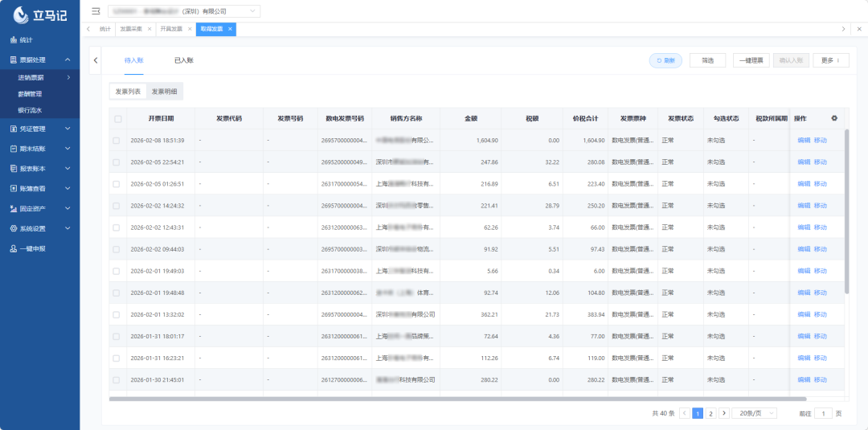The image size is (868, 430).
Task: Click the 一键理票 button
Action: (x=751, y=60)
